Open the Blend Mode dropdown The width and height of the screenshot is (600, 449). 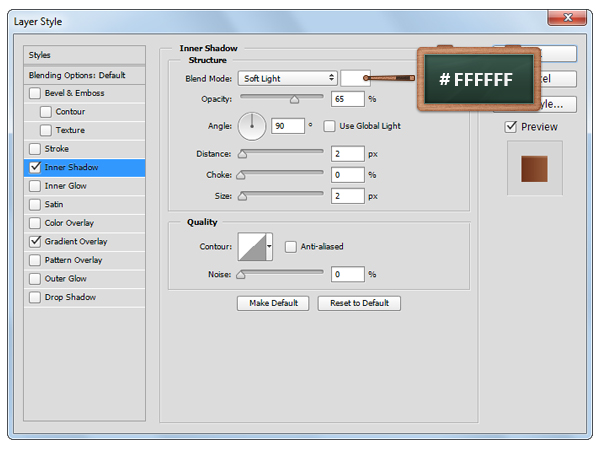click(x=286, y=77)
